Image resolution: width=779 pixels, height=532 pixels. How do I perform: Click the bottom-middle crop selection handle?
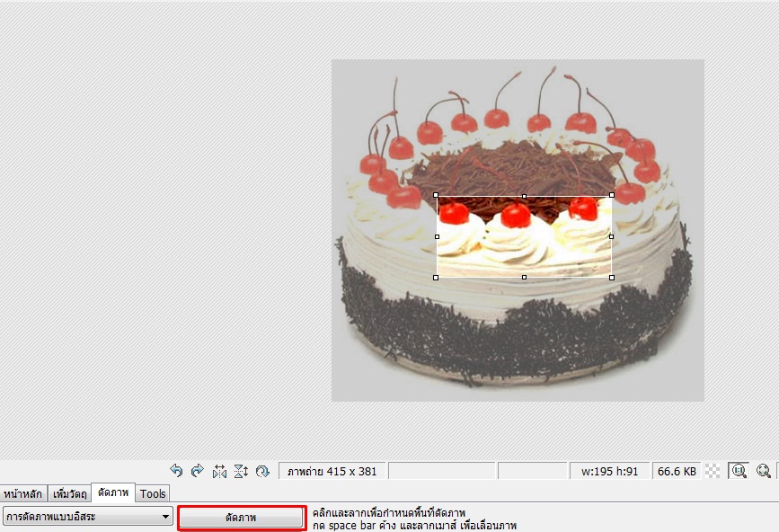[x=524, y=277]
